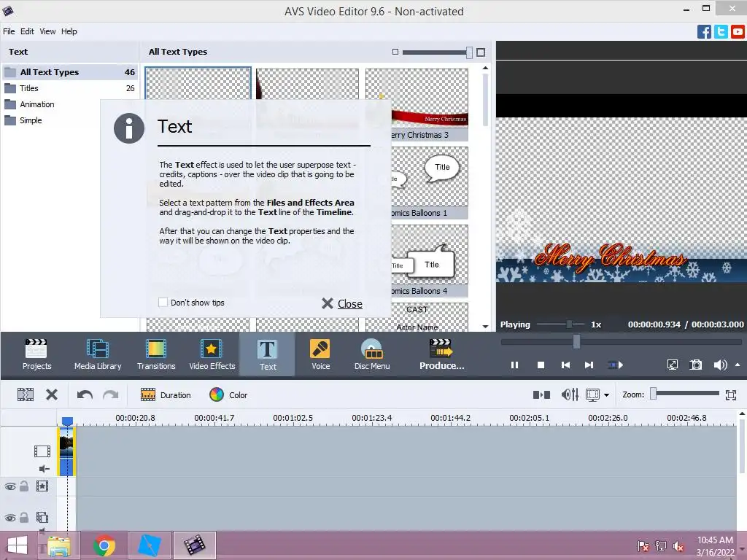Click the thumbnail size slider
Image resolution: width=747 pixels, height=560 pixels.
pos(437,52)
